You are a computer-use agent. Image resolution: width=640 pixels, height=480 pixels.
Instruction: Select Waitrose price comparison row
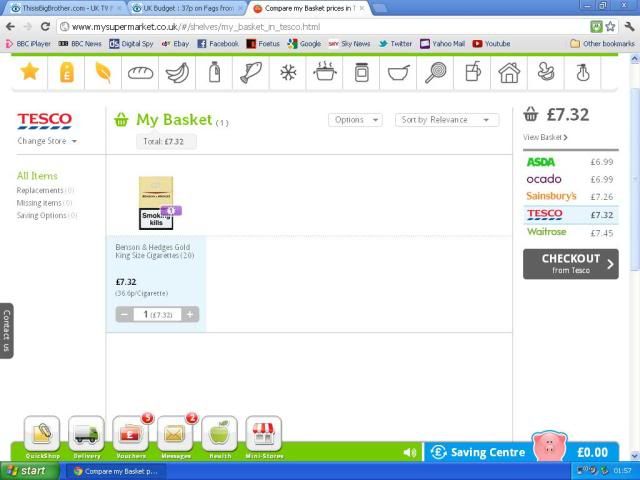point(571,232)
